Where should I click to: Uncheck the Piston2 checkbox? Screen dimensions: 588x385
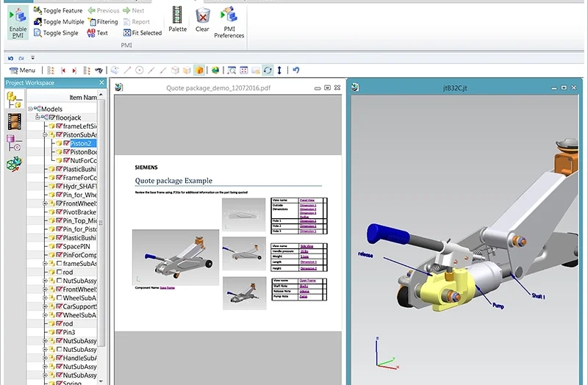pyautogui.click(x=66, y=143)
